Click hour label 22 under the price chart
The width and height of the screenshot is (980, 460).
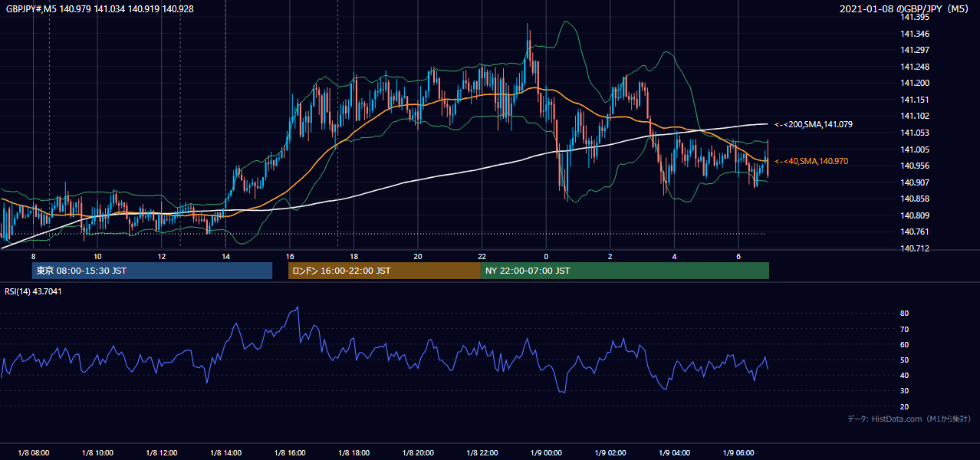[482, 256]
